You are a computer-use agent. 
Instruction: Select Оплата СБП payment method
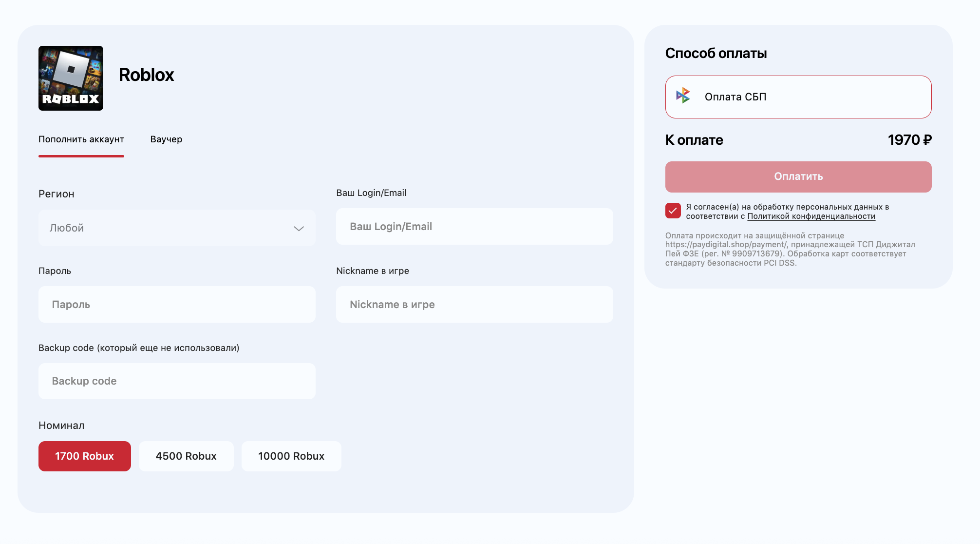pos(798,97)
